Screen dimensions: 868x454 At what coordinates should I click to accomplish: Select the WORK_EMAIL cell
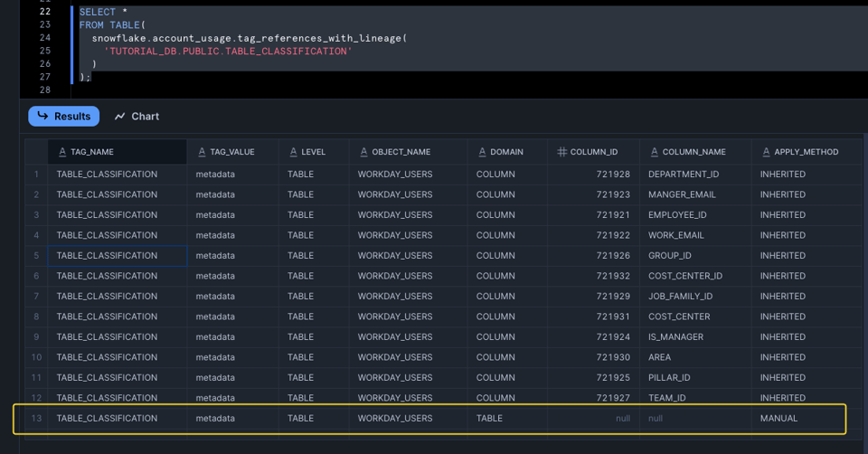coord(695,235)
